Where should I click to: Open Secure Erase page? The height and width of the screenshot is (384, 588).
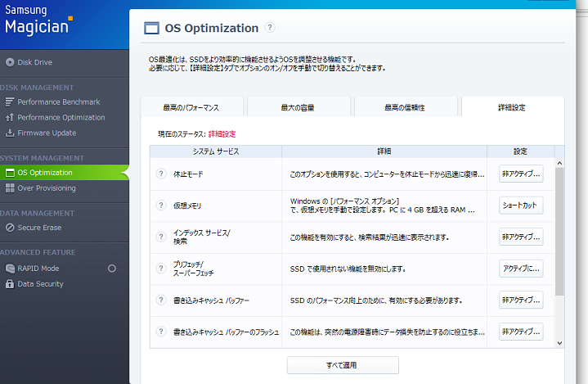[39, 228]
